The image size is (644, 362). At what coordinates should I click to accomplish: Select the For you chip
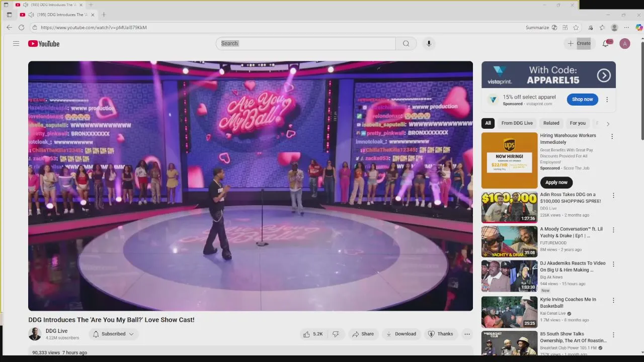pyautogui.click(x=578, y=123)
